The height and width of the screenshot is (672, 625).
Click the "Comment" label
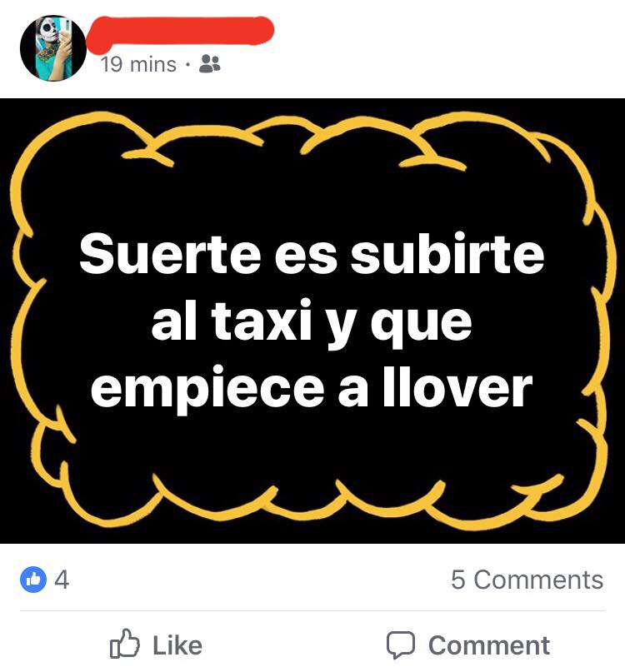tap(489, 645)
